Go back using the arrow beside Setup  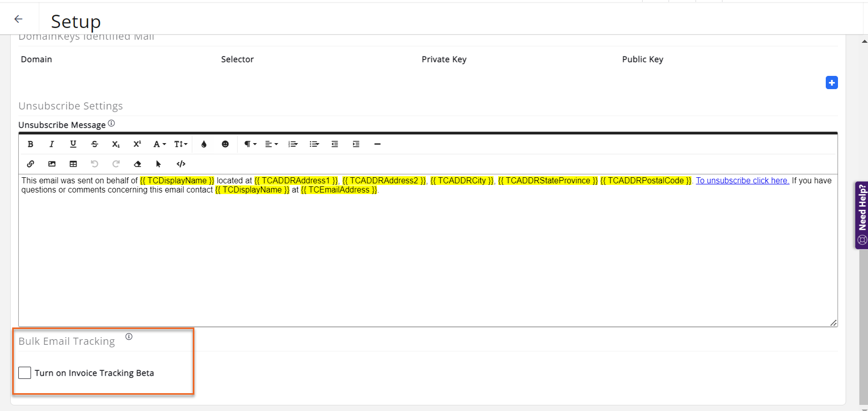(18, 19)
